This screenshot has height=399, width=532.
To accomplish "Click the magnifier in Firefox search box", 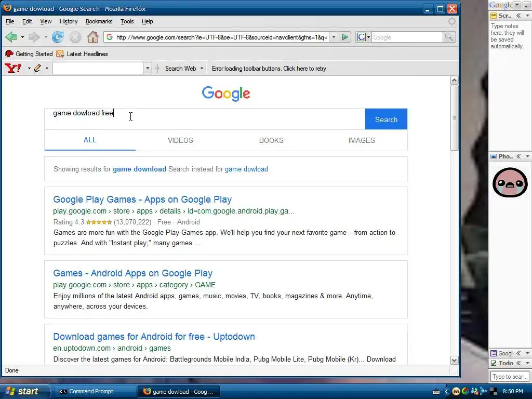I will [449, 37].
